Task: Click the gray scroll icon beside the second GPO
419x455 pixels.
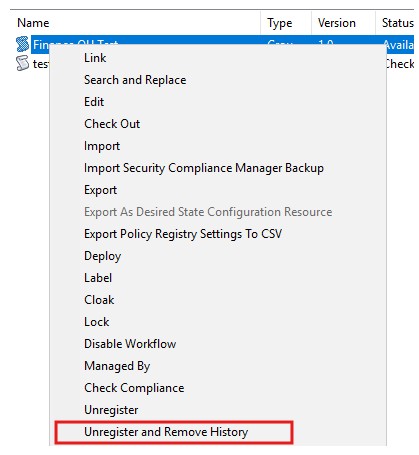Action: [x=23, y=63]
